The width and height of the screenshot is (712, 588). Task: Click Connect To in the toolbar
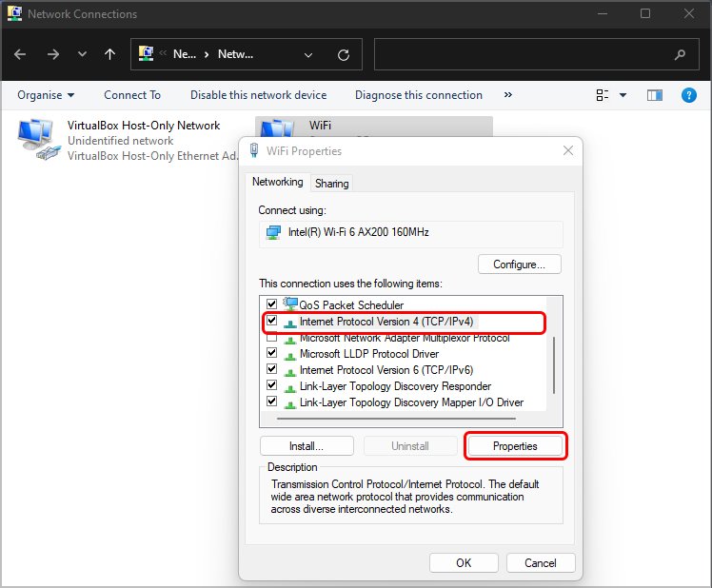[132, 95]
